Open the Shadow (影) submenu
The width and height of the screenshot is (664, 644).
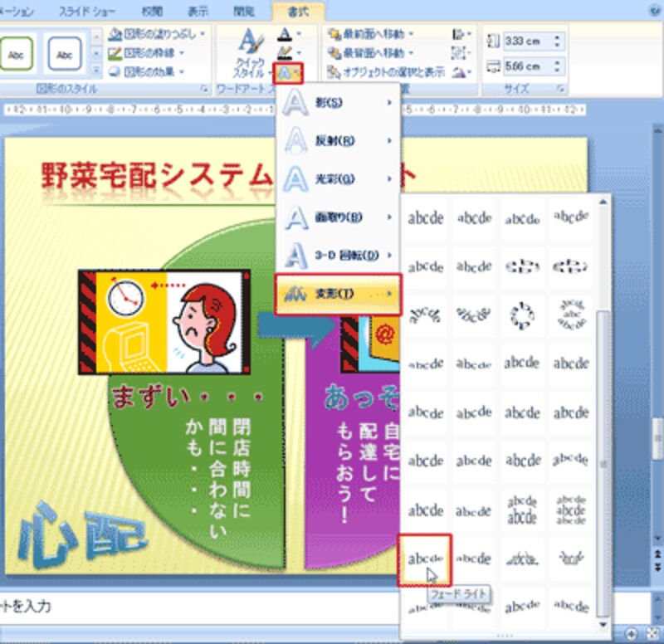[339, 102]
